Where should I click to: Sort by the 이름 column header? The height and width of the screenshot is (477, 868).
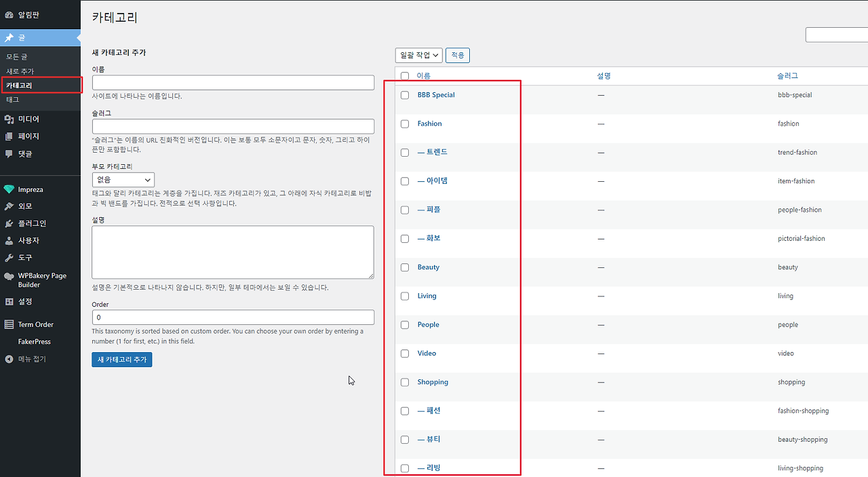pos(424,76)
